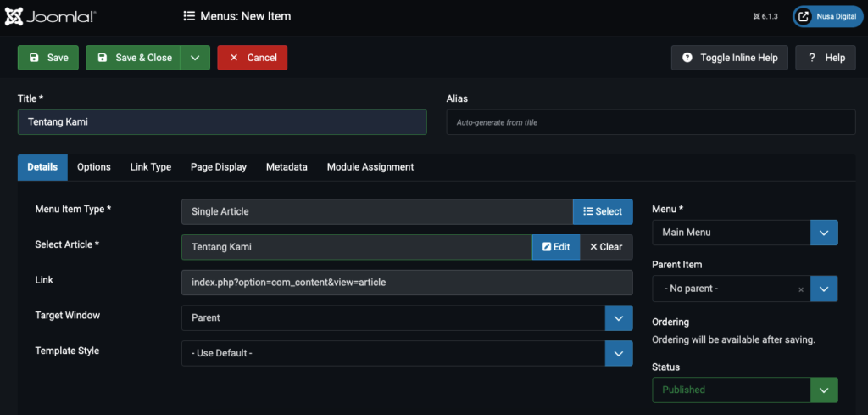
Task: Click the Single Article type field
Action: coord(377,211)
